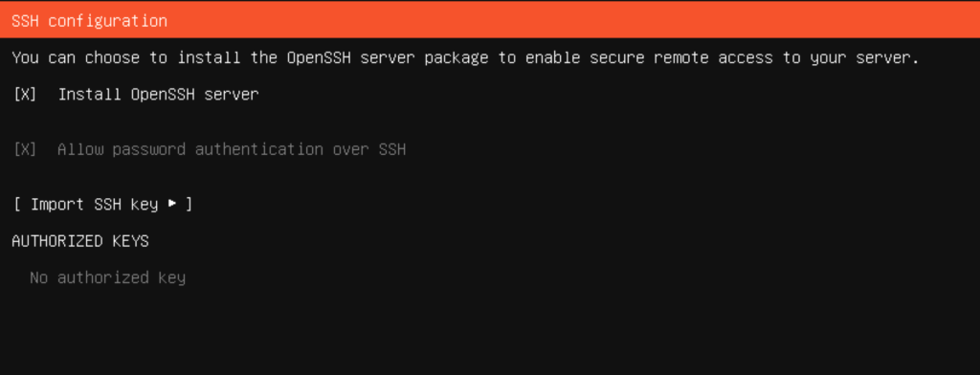This screenshot has width=980, height=375.
Task: Click the orange header bar's empty area
Action: pos(563,21)
